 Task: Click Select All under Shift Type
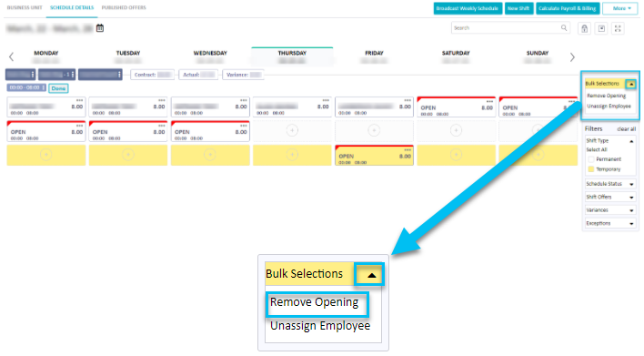point(597,149)
